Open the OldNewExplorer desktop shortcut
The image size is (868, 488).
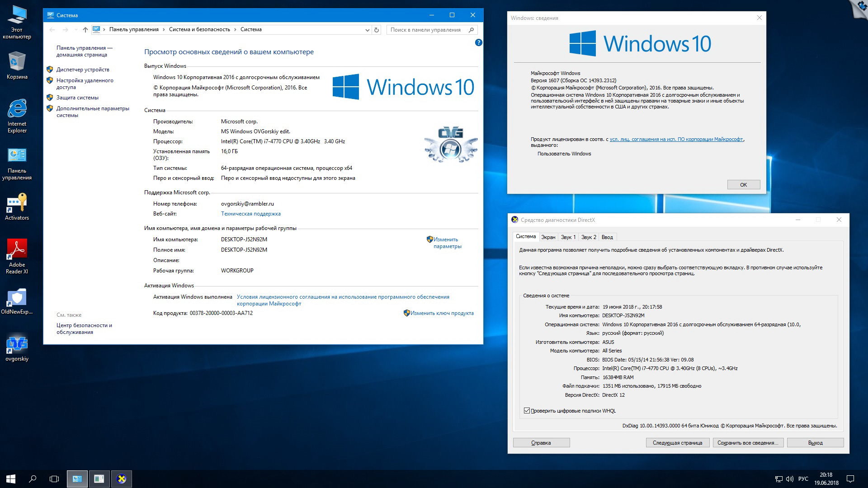[17, 301]
